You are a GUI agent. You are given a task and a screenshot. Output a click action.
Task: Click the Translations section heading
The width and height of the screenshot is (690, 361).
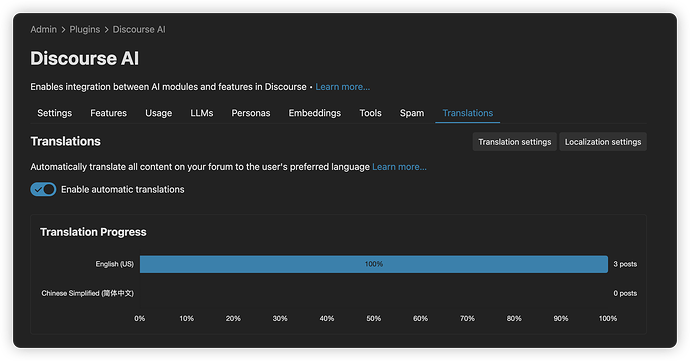(x=66, y=141)
